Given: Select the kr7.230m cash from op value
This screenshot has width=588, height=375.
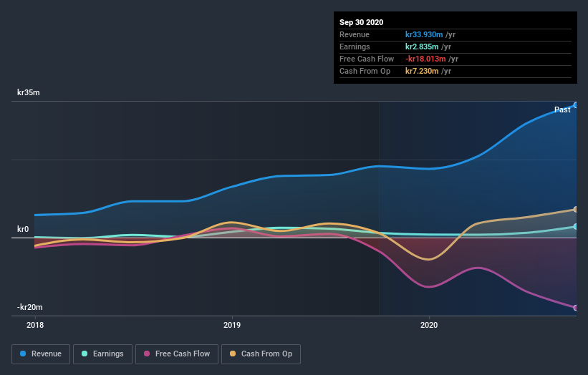Looking at the screenshot, I should [x=422, y=71].
